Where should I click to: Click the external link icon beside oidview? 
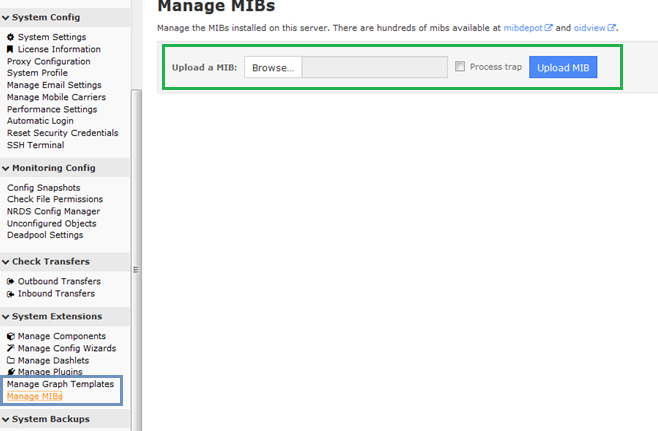611,28
